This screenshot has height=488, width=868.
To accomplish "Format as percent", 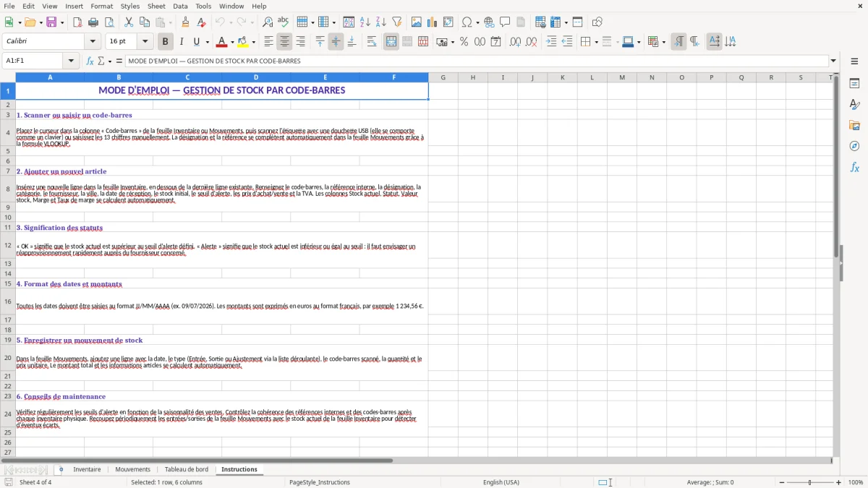I will [464, 42].
